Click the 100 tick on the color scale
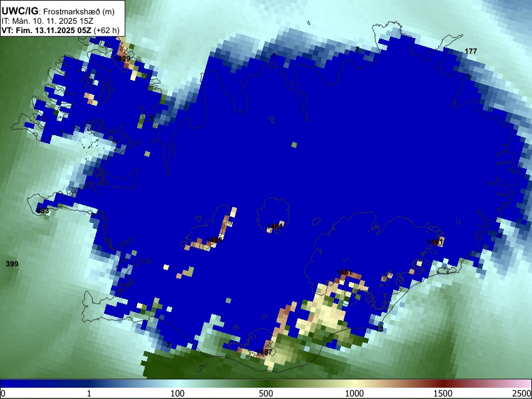Viewport: 532px width, 399px height. 177,393
